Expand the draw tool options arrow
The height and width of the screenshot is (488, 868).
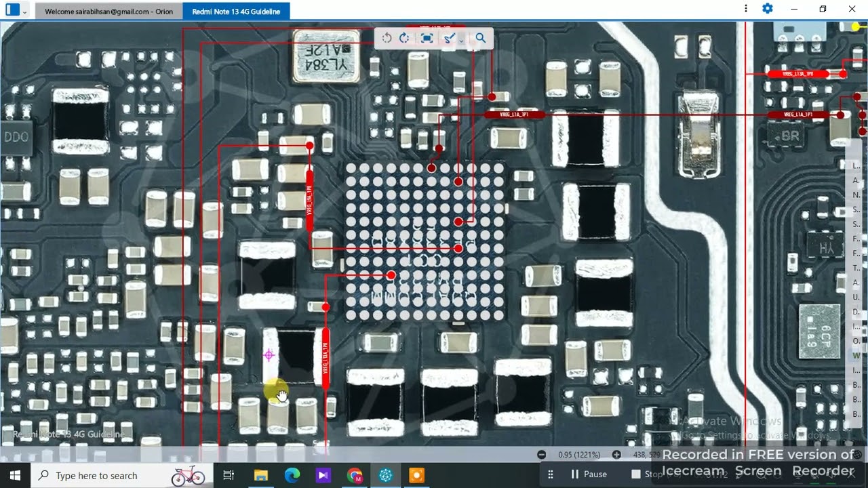tap(462, 40)
